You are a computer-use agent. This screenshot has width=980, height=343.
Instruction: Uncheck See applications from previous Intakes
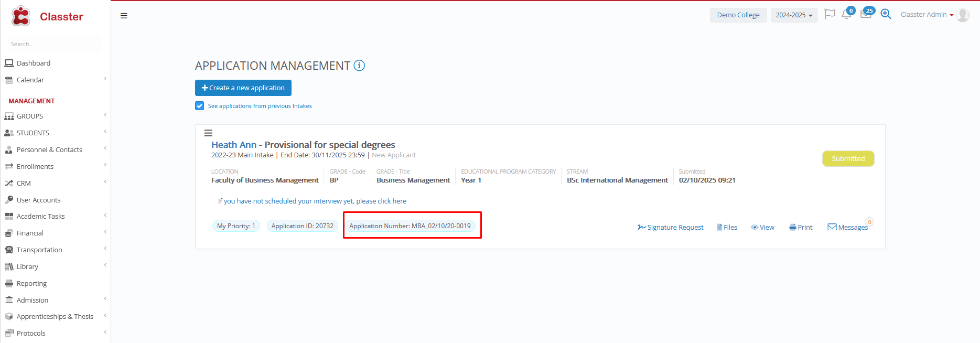click(200, 106)
